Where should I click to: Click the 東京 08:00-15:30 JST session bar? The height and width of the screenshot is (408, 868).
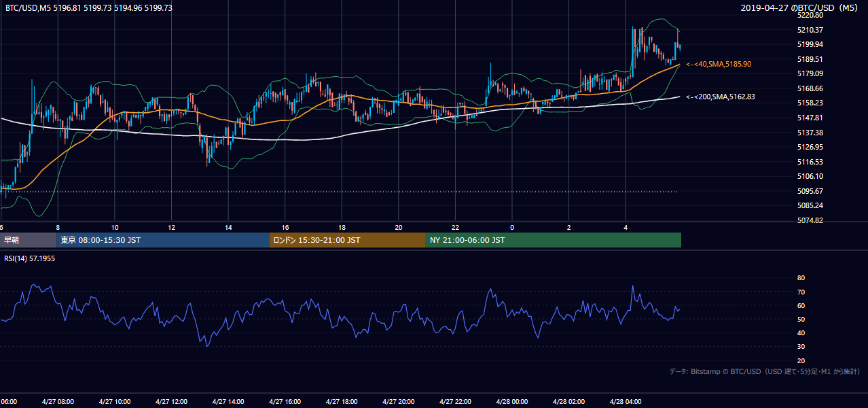pos(163,240)
